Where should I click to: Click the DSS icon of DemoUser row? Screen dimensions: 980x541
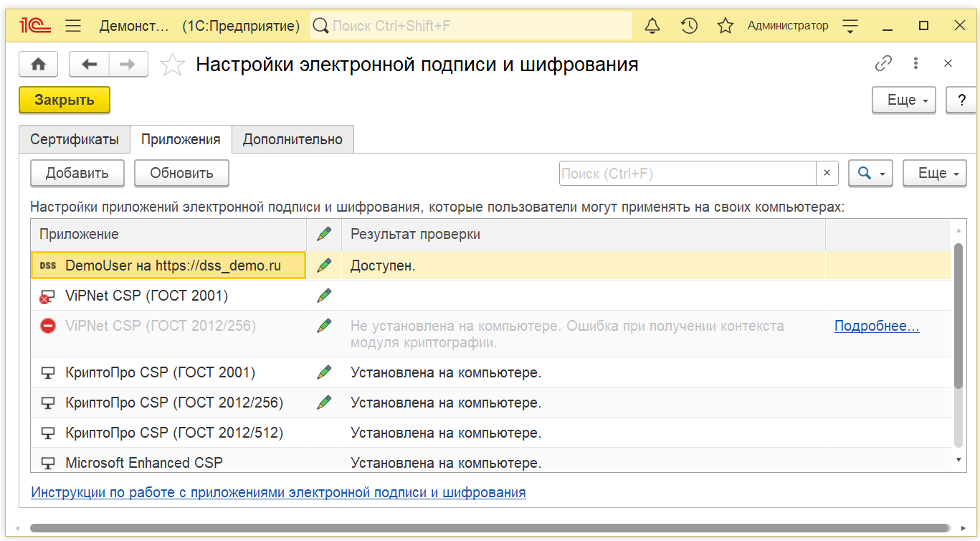48,265
